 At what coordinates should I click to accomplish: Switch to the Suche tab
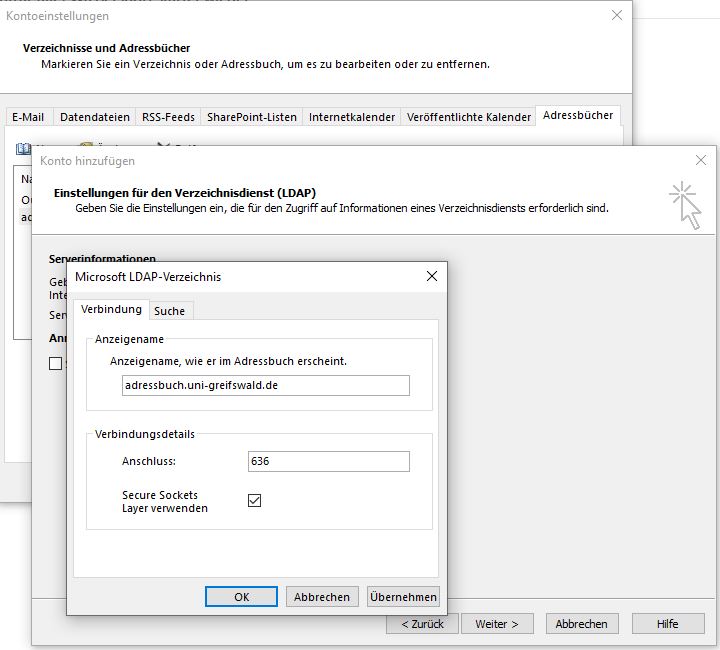click(169, 311)
